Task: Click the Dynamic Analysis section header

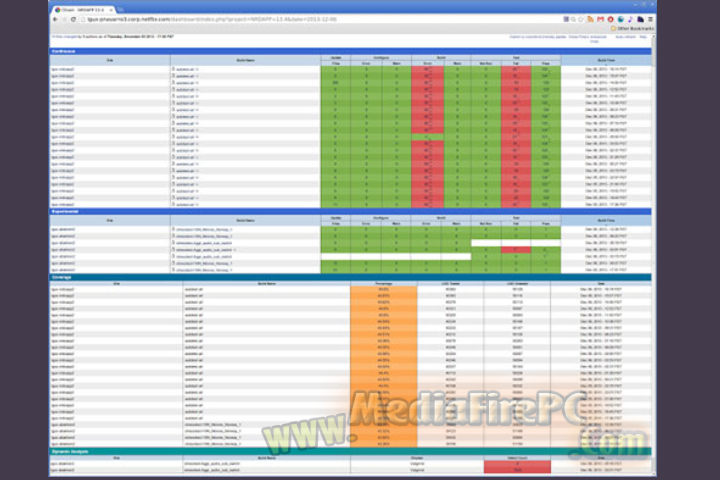Action: pyautogui.click(x=350, y=452)
